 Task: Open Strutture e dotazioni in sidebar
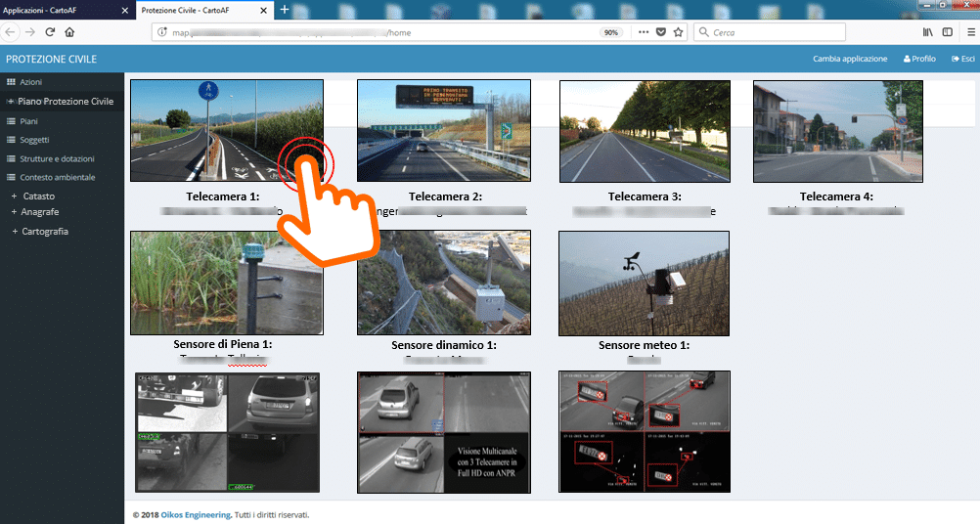[x=62, y=158]
